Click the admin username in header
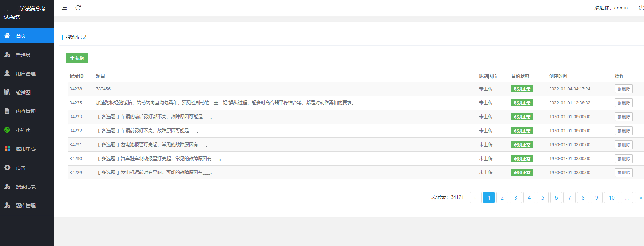 621,8
